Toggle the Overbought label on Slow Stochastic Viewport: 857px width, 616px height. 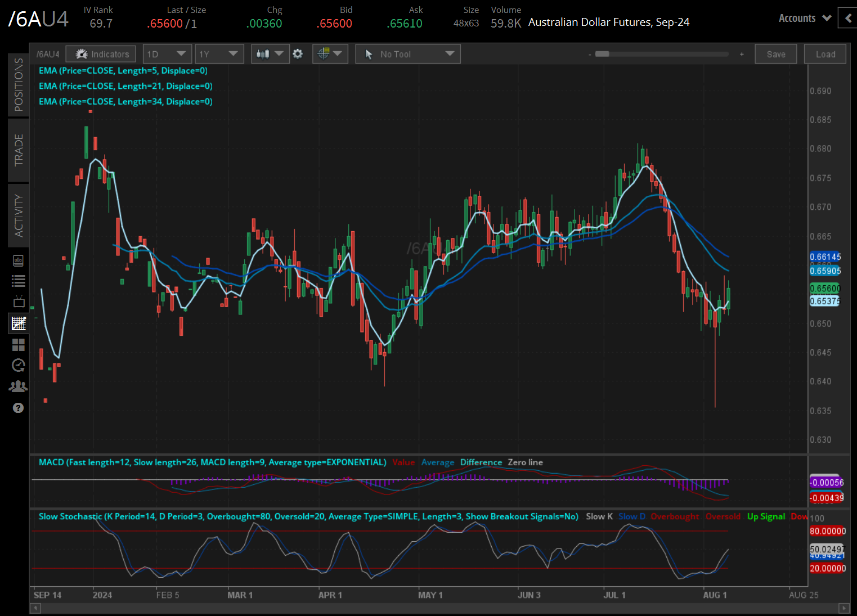(675, 516)
